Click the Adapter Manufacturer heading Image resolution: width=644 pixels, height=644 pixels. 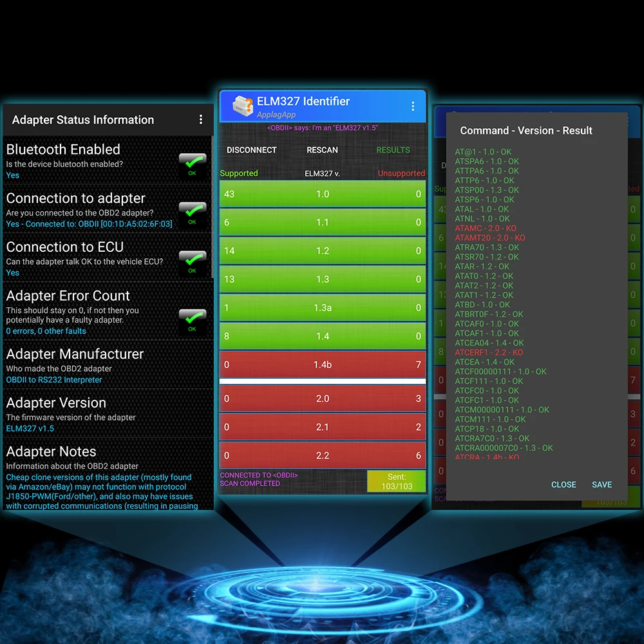(x=75, y=354)
